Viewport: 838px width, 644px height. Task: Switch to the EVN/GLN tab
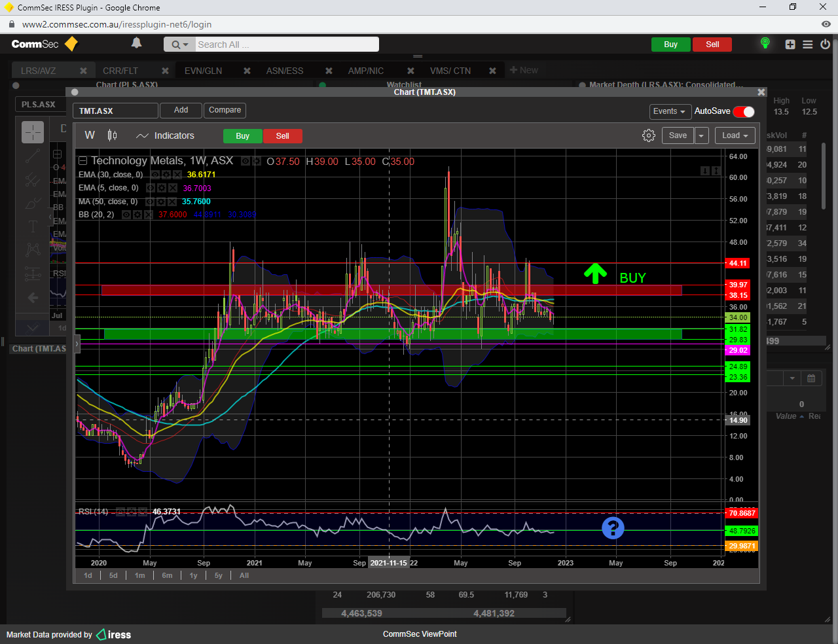[x=203, y=71]
